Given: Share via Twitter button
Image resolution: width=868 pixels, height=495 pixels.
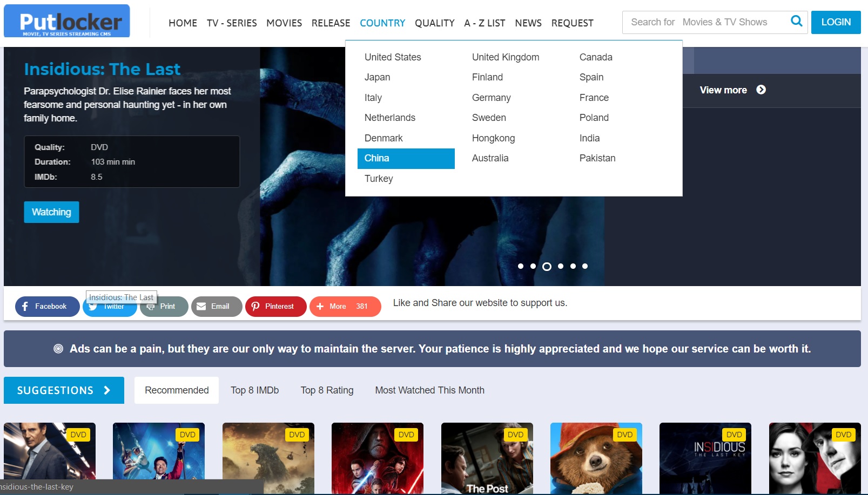Looking at the screenshot, I should 110,307.
